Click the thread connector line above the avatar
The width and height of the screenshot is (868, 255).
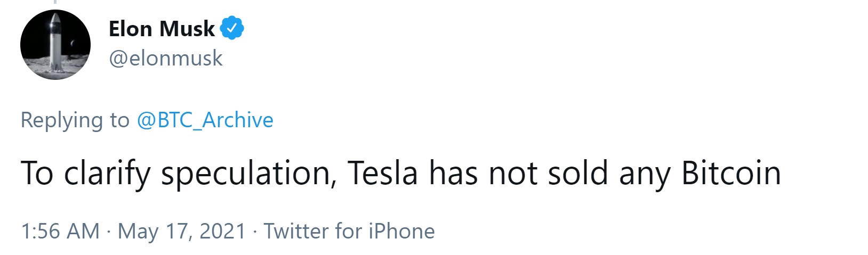(x=54, y=2)
